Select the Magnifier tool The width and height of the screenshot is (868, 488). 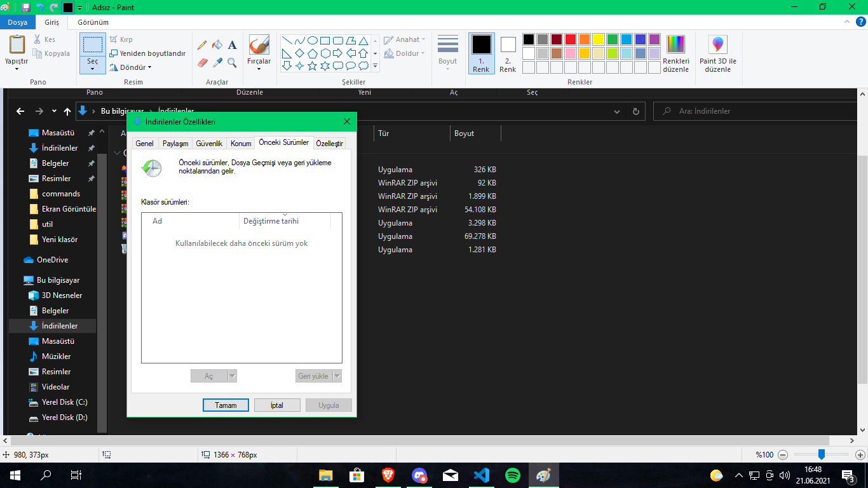point(232,62)
